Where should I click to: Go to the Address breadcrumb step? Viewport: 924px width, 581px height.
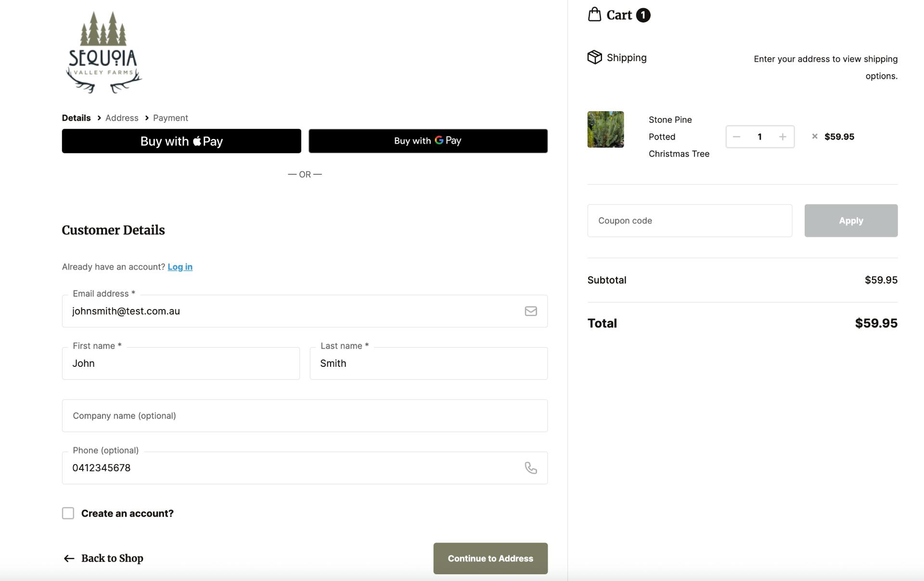coord(122,118)
